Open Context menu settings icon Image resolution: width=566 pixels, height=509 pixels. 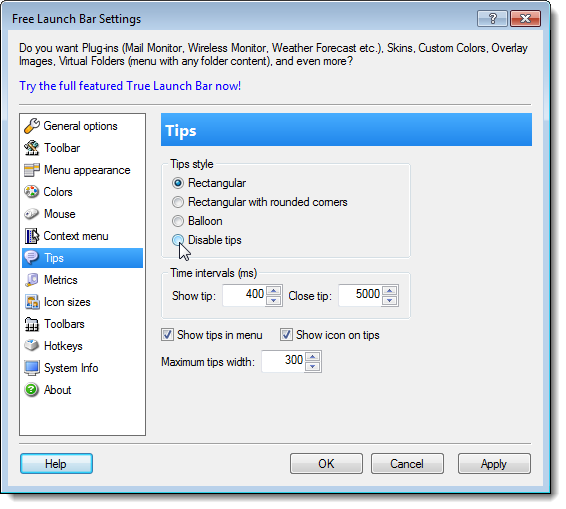[32, 236]
